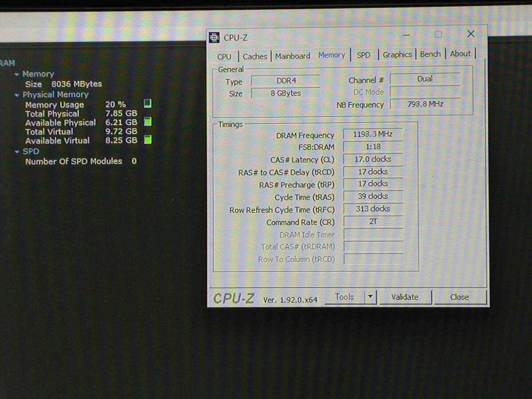
Task: Click the Ver. 1.92.0.x64 version text
Action: coord(290,300)
